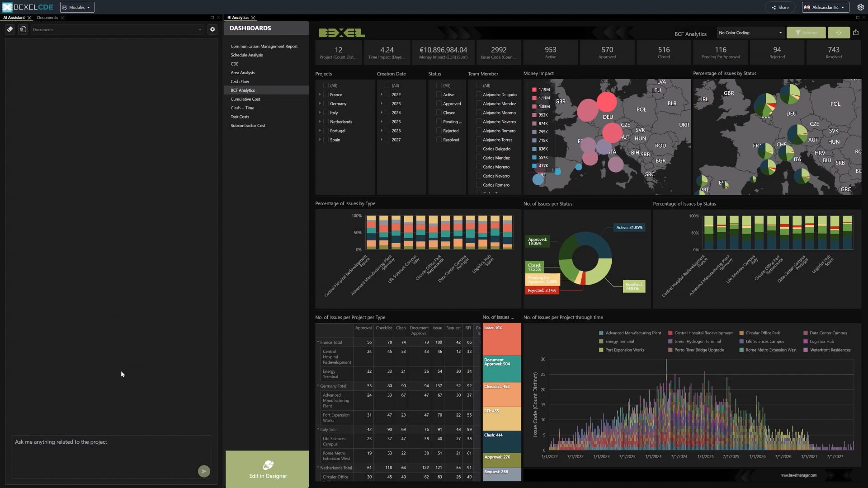Click the eraser icon in AI Assistant
868x488 pixels.
(x=10, y=29)
